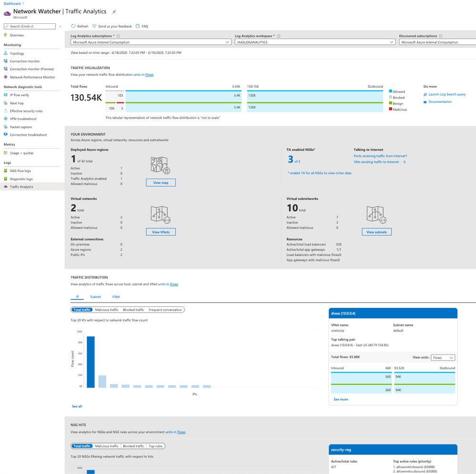Open Log Analytics subscriptions dropdown
The image size is (476, 474).
click(x=151, y=42)
